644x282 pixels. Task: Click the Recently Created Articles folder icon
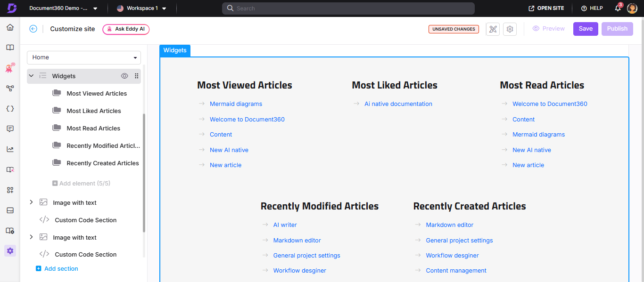click(x=57, y=163)
